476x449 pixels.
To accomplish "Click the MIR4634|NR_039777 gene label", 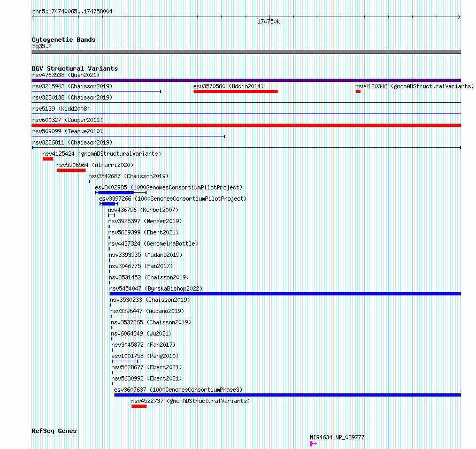I will click(337, 437).
